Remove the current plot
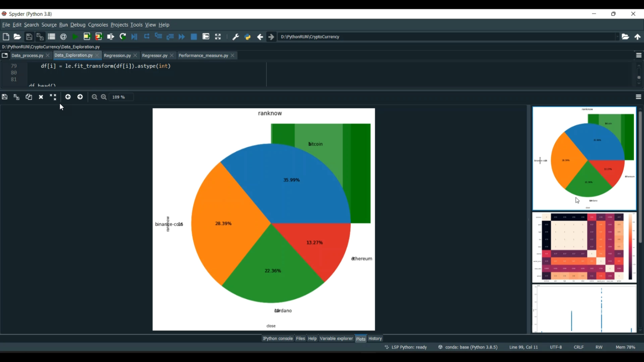 (41, 97)
